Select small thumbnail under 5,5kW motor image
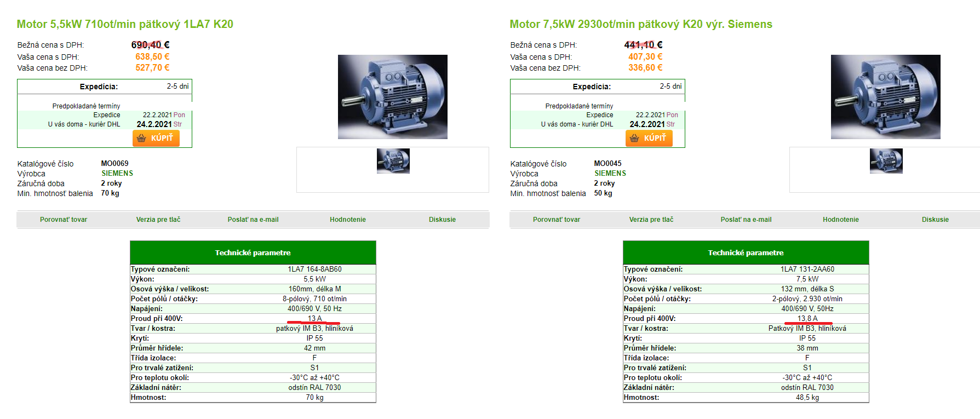The width and height of the screenshot is (980, 419). [x=393, y=161]
